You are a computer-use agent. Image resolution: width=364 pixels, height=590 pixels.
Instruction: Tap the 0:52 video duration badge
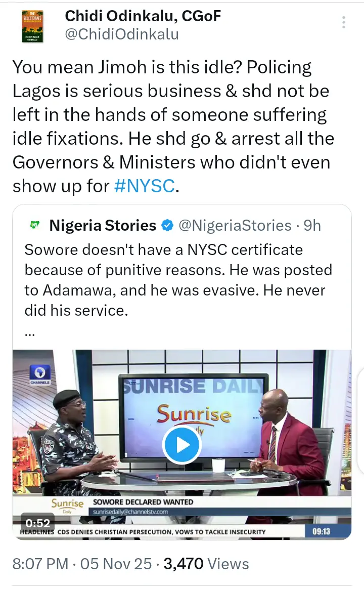38,523
